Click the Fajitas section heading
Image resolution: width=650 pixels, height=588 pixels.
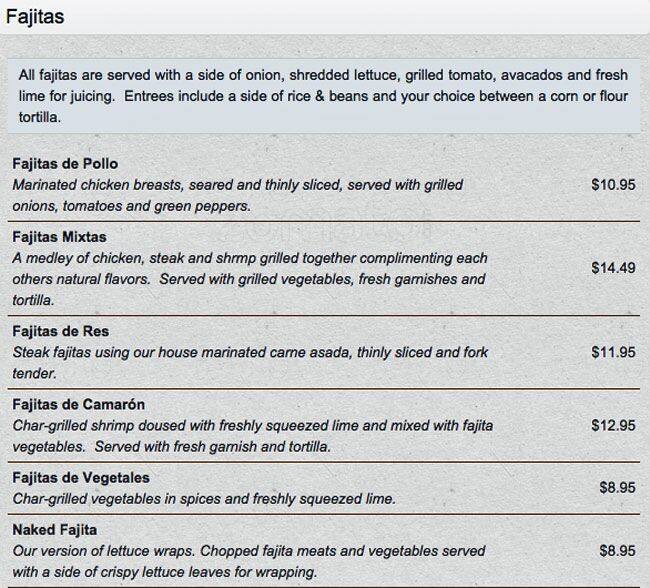37,17
